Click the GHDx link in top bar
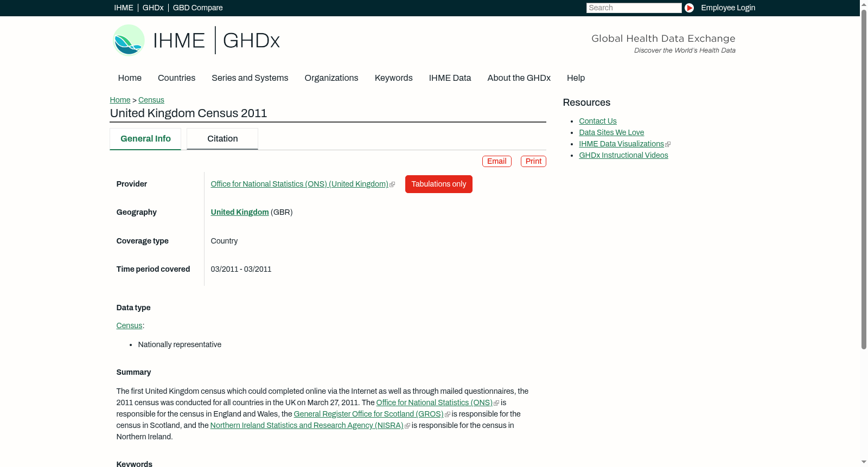Screen dimensions: 868x467 [153, 8]
